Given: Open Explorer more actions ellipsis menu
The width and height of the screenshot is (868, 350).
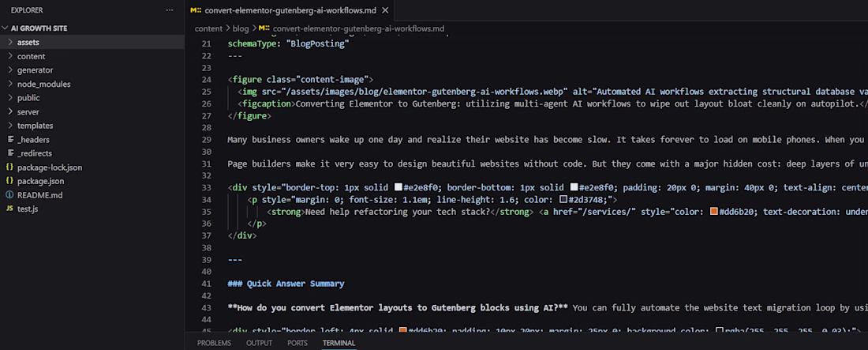Looking at the screenshot, I should pos(170,10).
